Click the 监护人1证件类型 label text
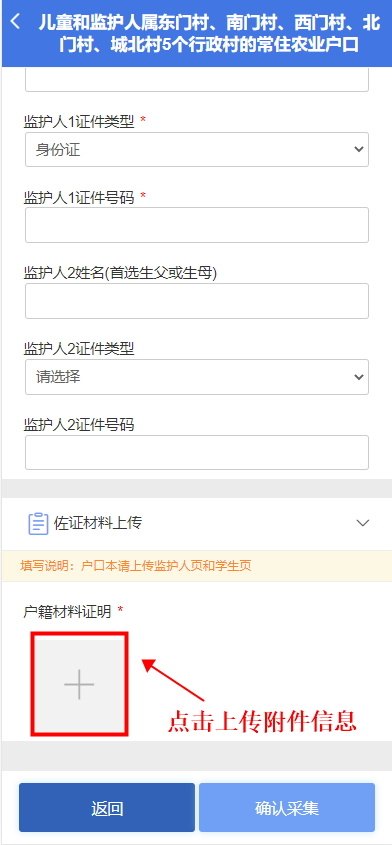The height and width of the screenshot is (845, 392). [x=79, y=122]
